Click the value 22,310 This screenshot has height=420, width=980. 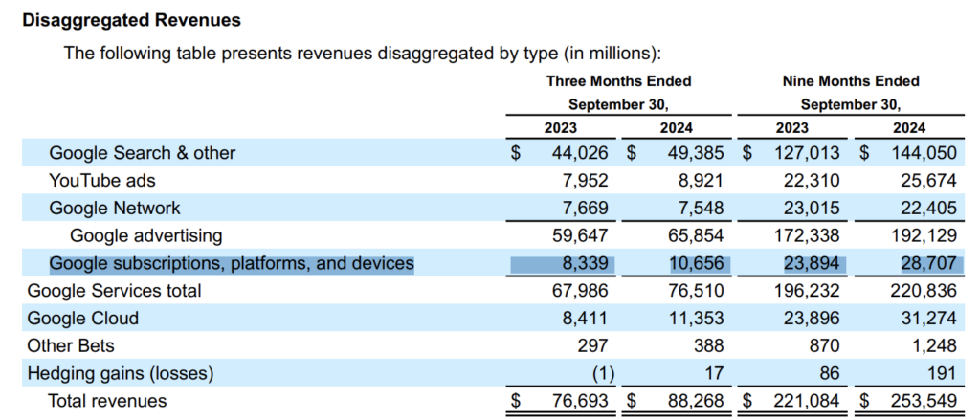[810, 181]
